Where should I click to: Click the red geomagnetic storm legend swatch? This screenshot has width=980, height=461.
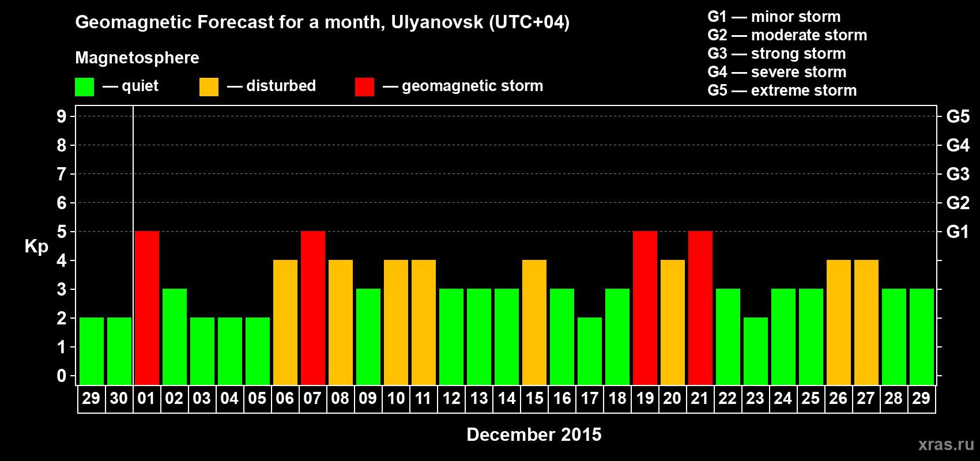[x=364, y=87]
